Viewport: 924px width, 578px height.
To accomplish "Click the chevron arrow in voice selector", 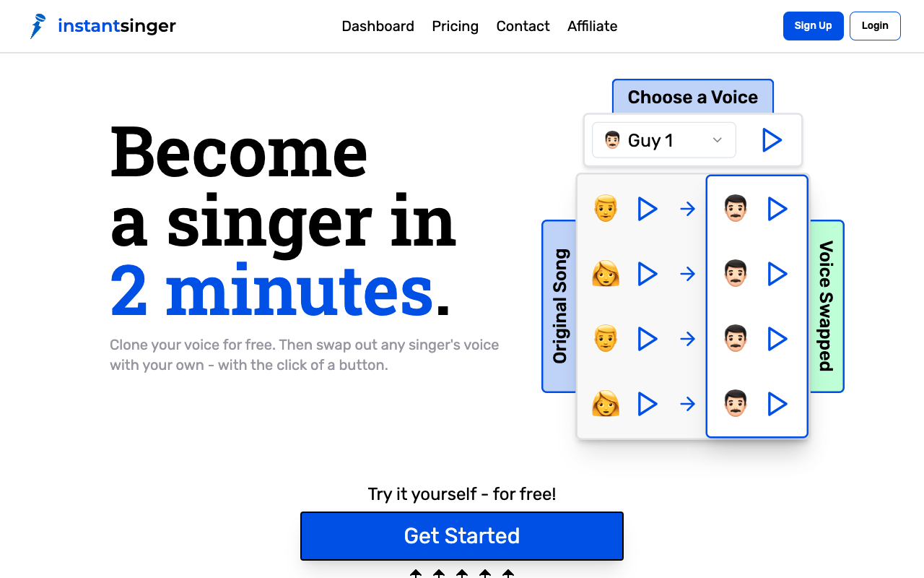I will coord(718,140).
